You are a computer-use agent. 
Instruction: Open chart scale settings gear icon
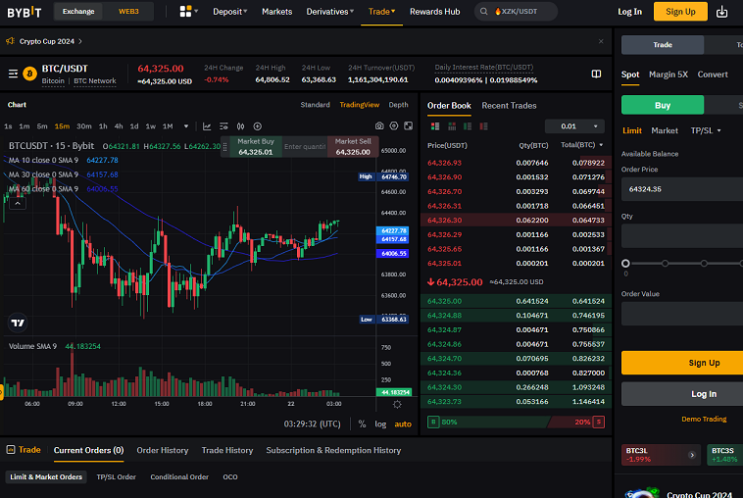coord(397,404)
